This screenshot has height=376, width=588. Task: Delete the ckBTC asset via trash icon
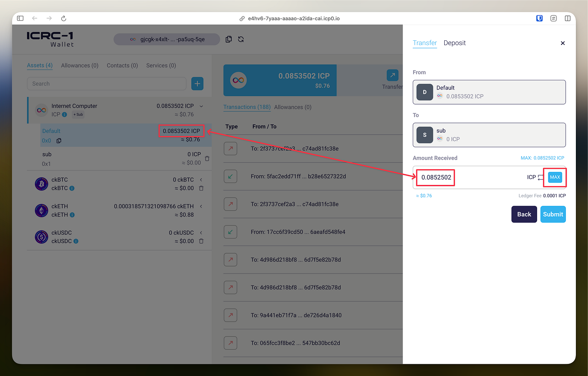point(201,188)
